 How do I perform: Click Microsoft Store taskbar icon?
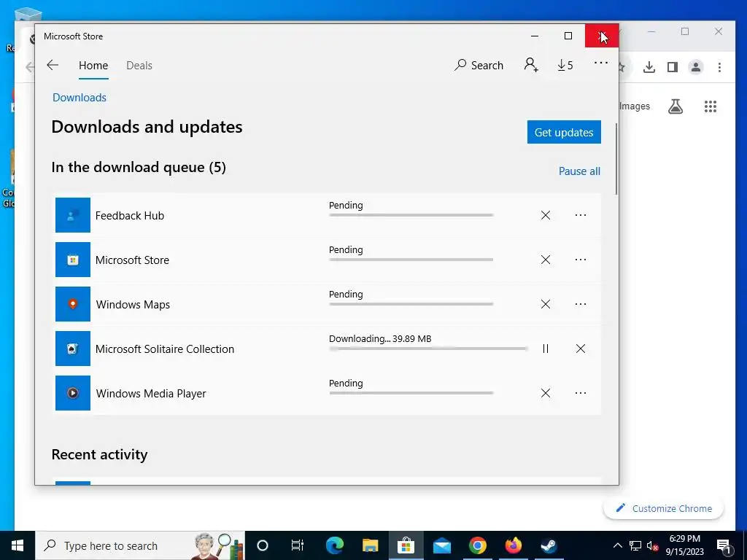tap(406, 545)
